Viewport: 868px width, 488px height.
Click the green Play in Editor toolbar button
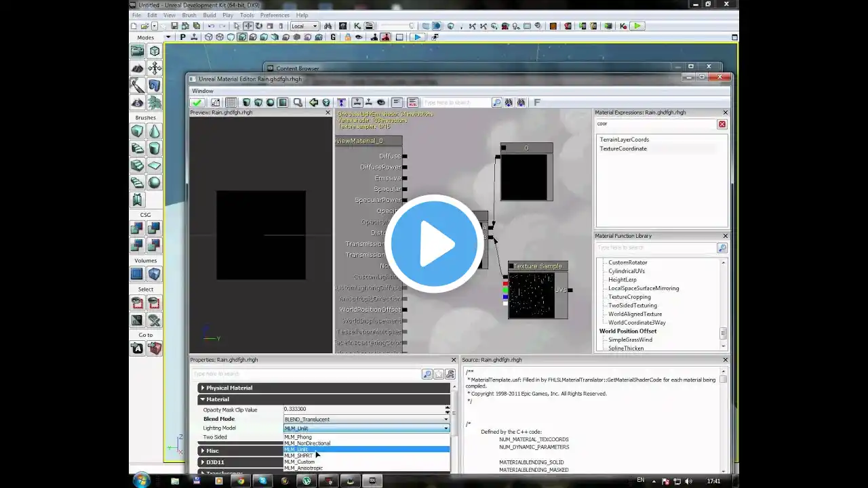coord(637,26)
